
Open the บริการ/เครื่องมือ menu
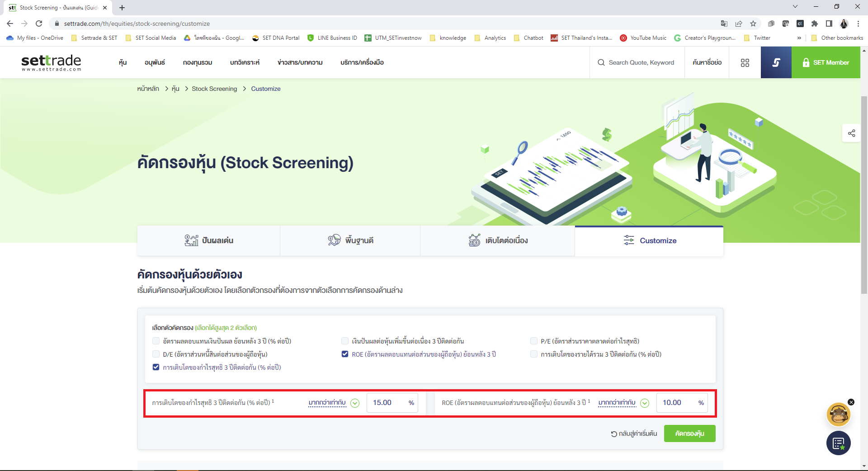pyautogui.click(x=361, y=62)
